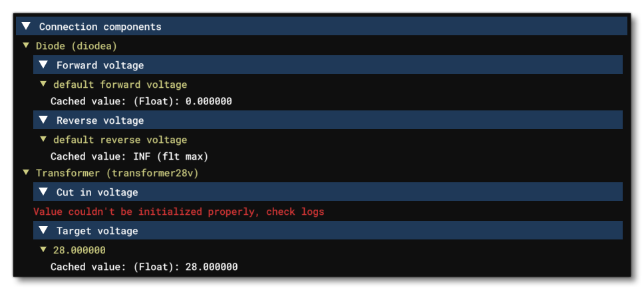Collapse the Forward voltage section arrow

tap(43, 65)
